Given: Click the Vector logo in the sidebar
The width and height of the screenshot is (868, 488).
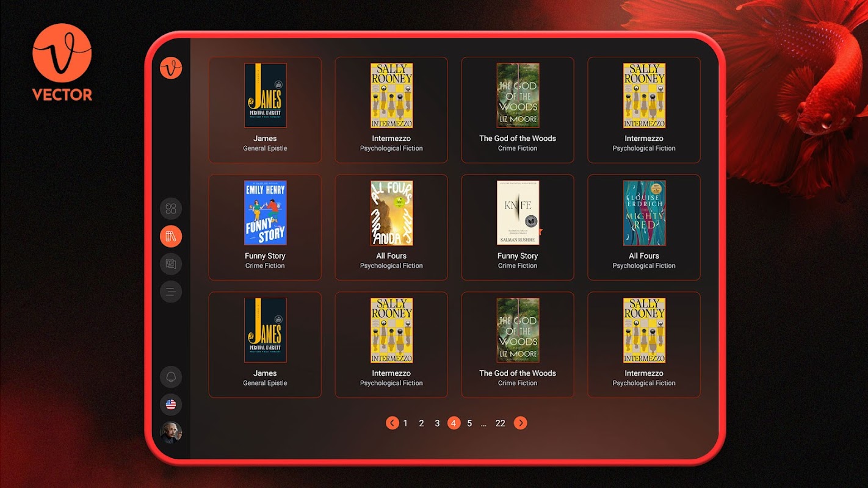Looking at the screenshot, I should [x=171, y=68].
